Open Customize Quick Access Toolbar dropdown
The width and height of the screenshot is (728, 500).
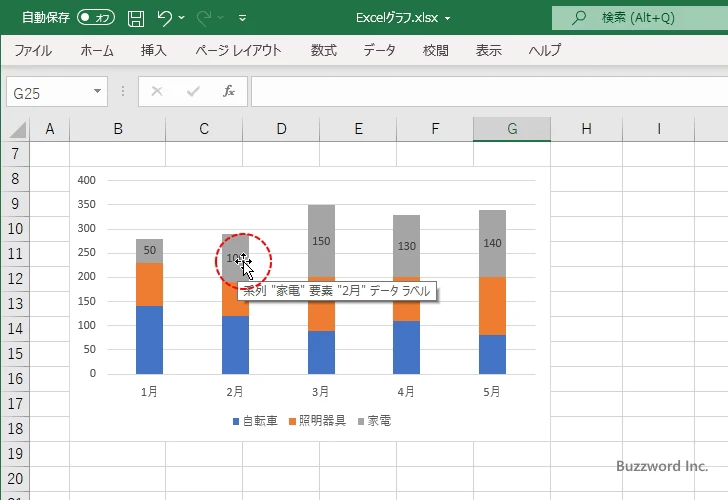242,18
